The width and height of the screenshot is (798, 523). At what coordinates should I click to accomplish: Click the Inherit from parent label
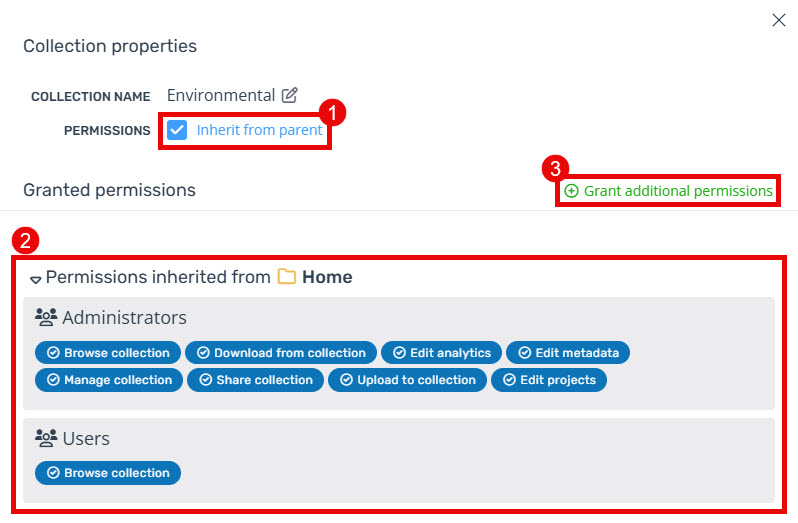point(260,130)
